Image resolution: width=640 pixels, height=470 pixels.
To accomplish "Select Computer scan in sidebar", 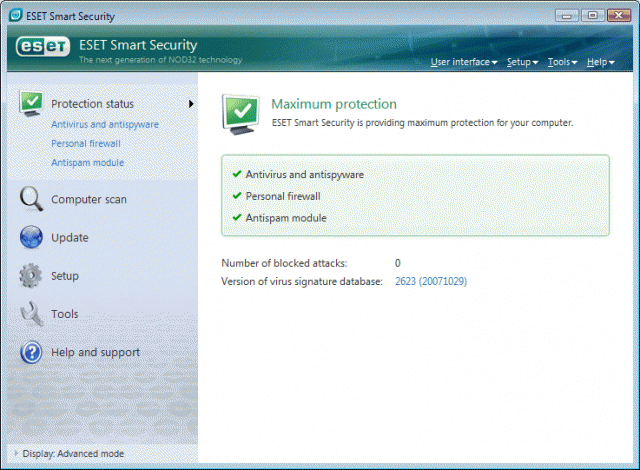I will pos(89,200).
